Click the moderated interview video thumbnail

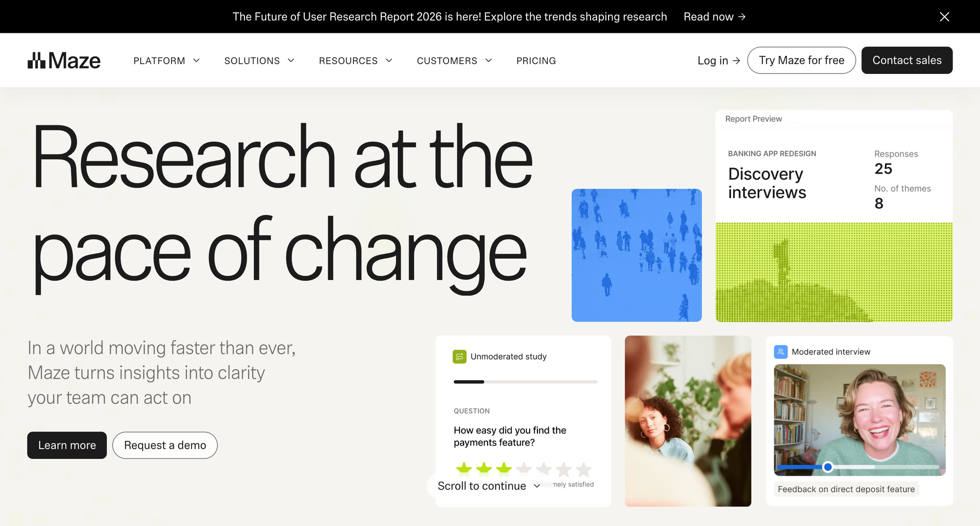point(859,420)
